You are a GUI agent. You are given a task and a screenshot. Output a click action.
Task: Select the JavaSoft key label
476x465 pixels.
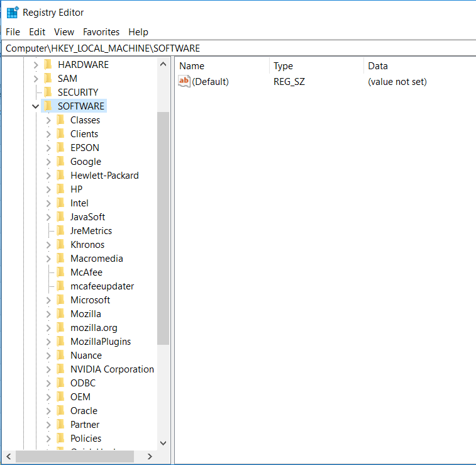click(x=87, y=217)
